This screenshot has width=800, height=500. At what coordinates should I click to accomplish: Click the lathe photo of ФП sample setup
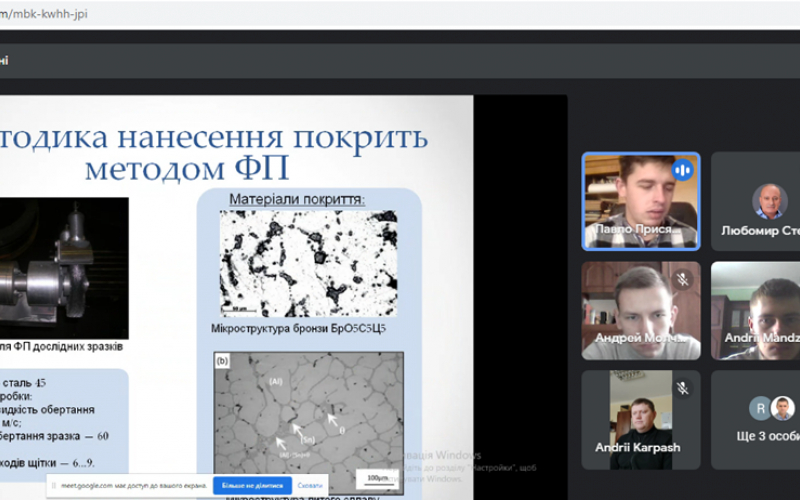(64, 268)
